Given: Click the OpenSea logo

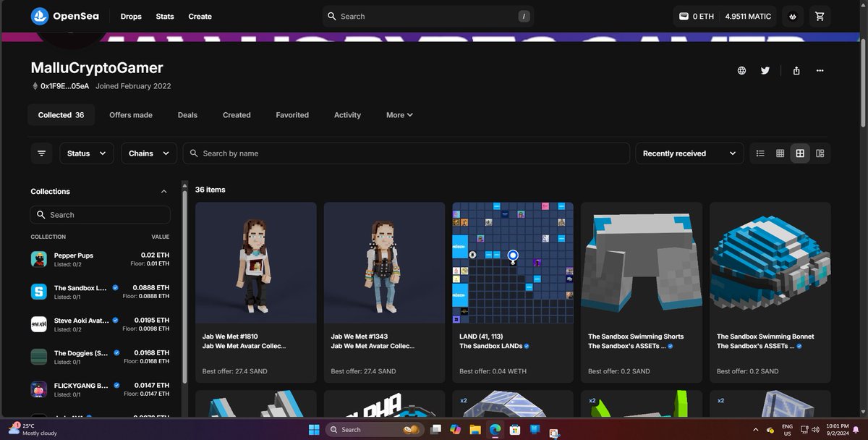Looking at the screenshot, I should [x=66, y=16].
